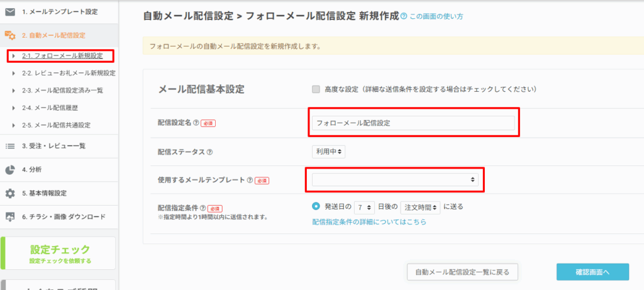This screenshot has height=290, width=644.
Task: Click help icon beside 配信設定名 label
Action: 196,123
